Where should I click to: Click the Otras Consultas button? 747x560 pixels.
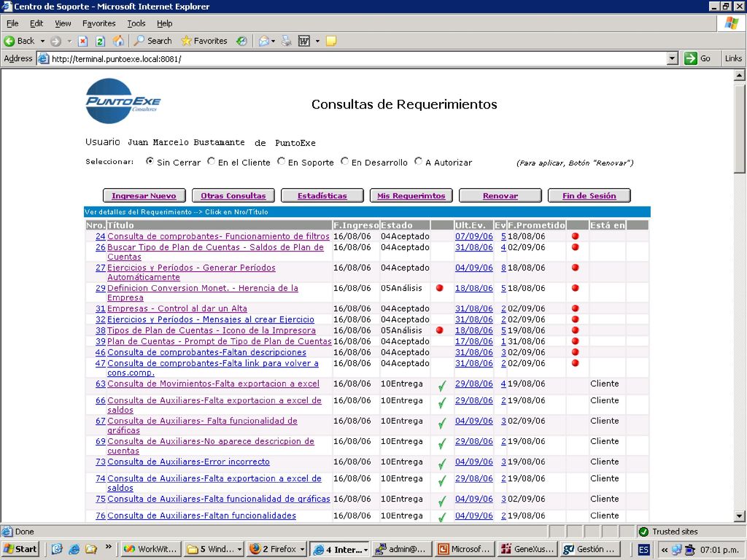(x=233, y=195)
